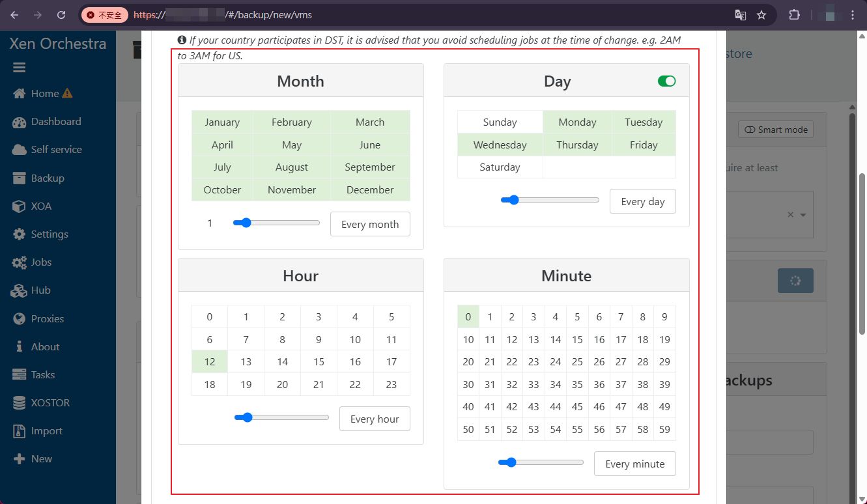Viewport: 867px width, 504px height.
Task: Click the browser address bar URL
Action: click(223, 14)
